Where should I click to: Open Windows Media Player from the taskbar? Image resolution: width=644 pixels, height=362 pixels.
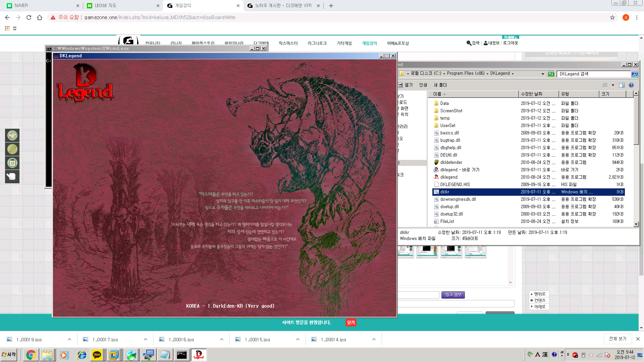(64, 355)
